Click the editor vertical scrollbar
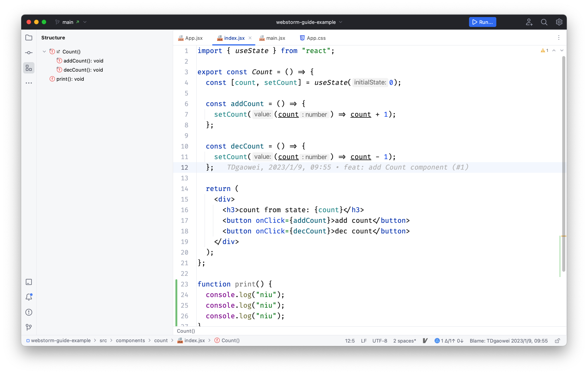588x374 pixels. point(564,163)
